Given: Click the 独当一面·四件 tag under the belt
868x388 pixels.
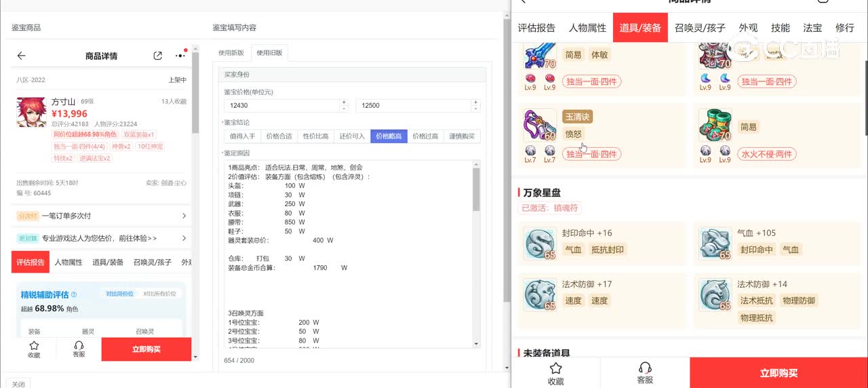Looking at the screenshot, I should [x=591, y=154].
